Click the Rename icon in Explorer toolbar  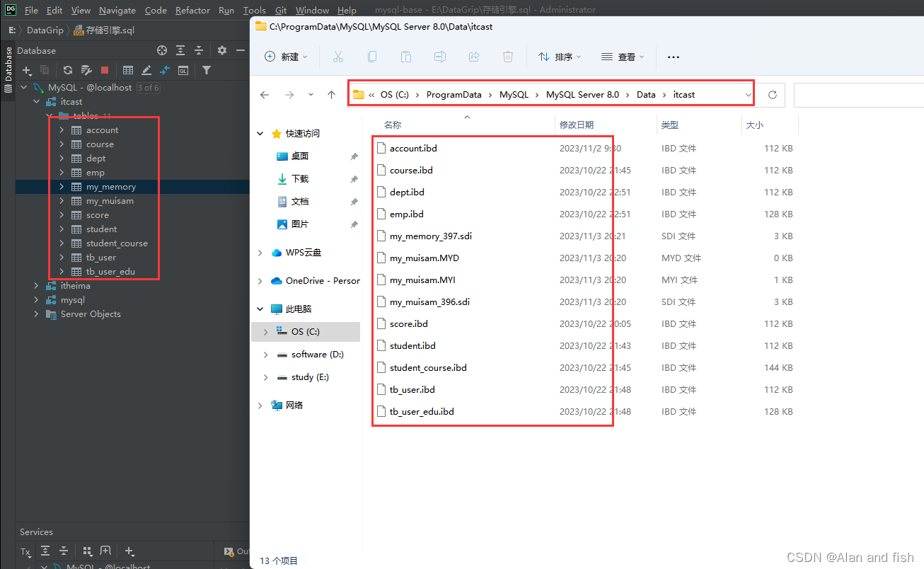[x=440, y=57]
